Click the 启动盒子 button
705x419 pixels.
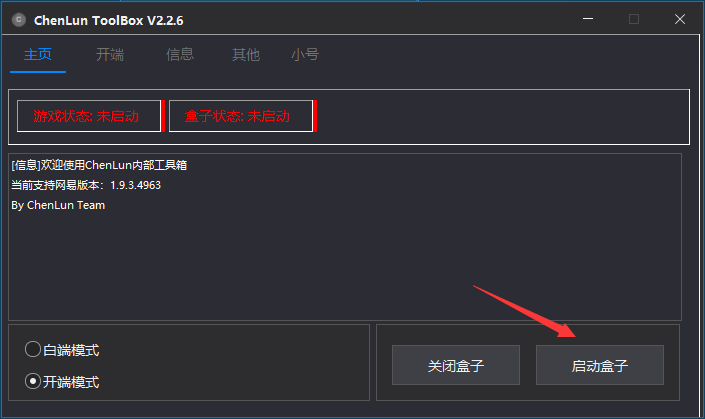point(600,365)
